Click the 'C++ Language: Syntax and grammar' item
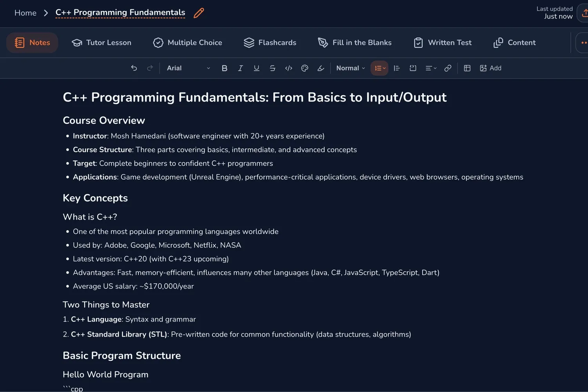Screen dimensions: 588x392 [x=129, y=319]
